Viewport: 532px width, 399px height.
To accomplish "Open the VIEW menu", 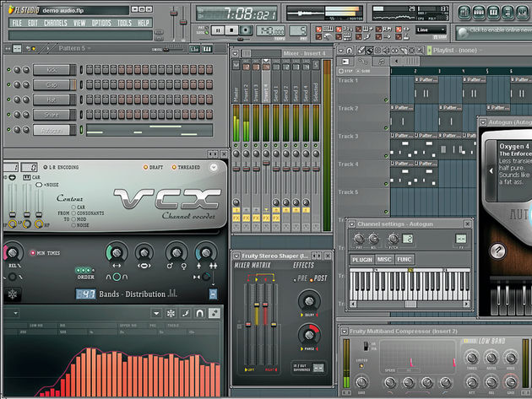I will click(79, 23).
